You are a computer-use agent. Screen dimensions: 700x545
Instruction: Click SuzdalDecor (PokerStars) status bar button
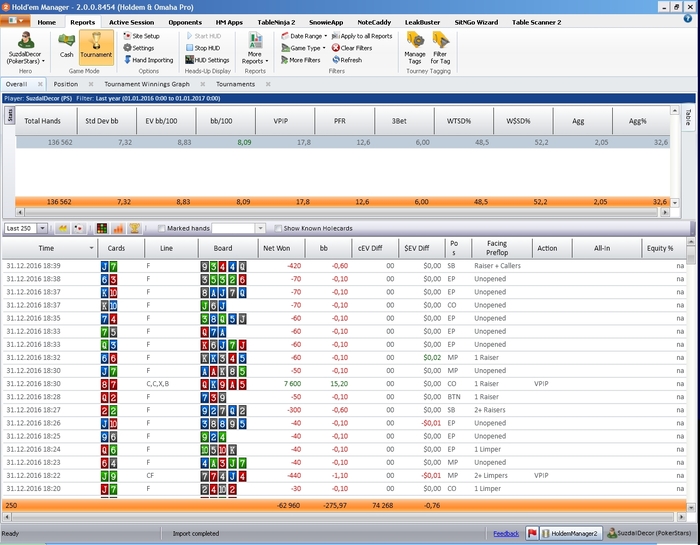[649, 533]
